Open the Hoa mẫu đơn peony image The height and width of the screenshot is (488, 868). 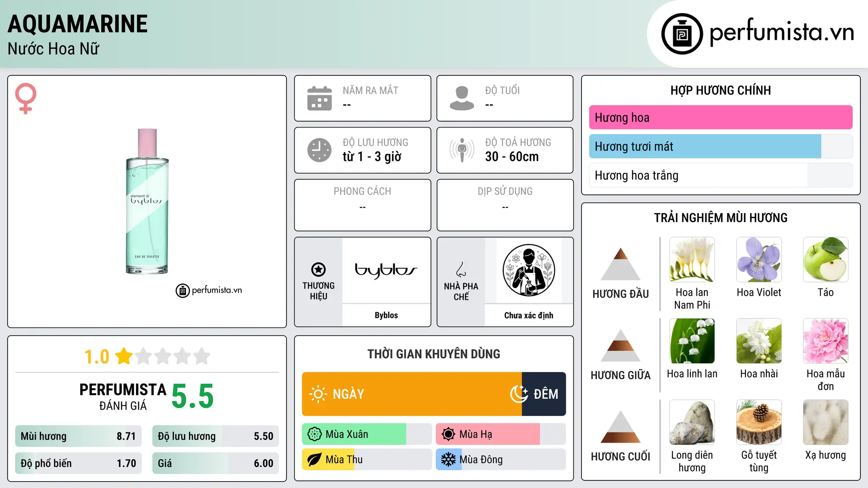(x=826, y=341)
